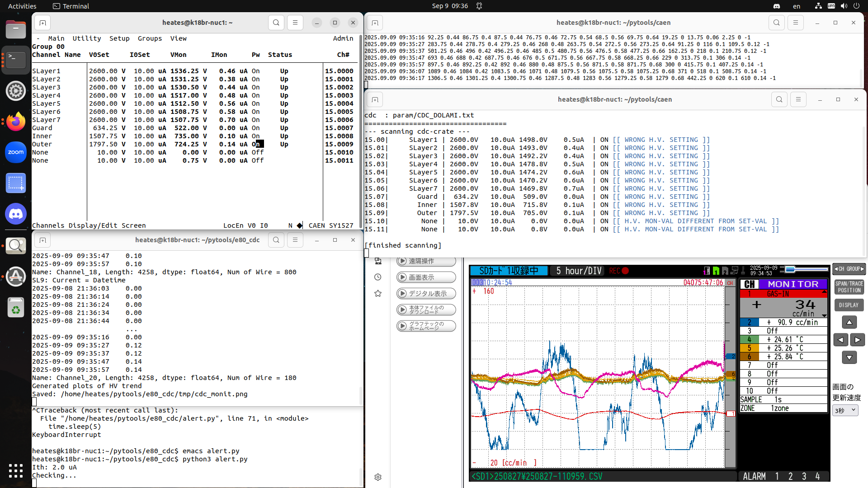Screen dimensions: 868x488
Task: Open グラフテックのホームページ link button
Action: click(426, 326)
